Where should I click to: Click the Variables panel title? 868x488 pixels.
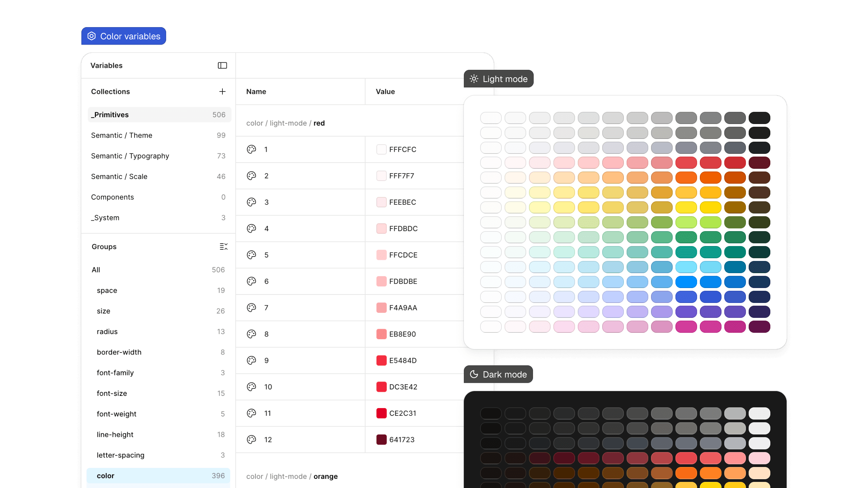click(x=106, y=65)
